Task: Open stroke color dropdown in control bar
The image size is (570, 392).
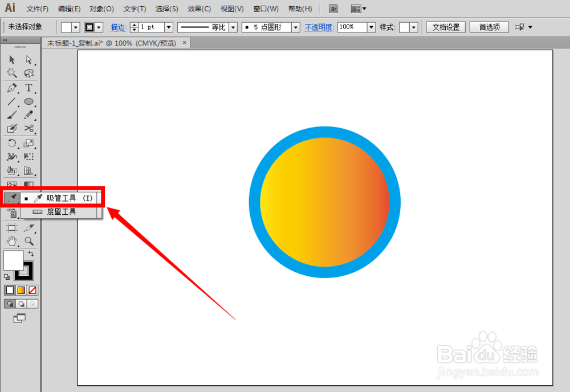Action: click(x=99, y=27)
